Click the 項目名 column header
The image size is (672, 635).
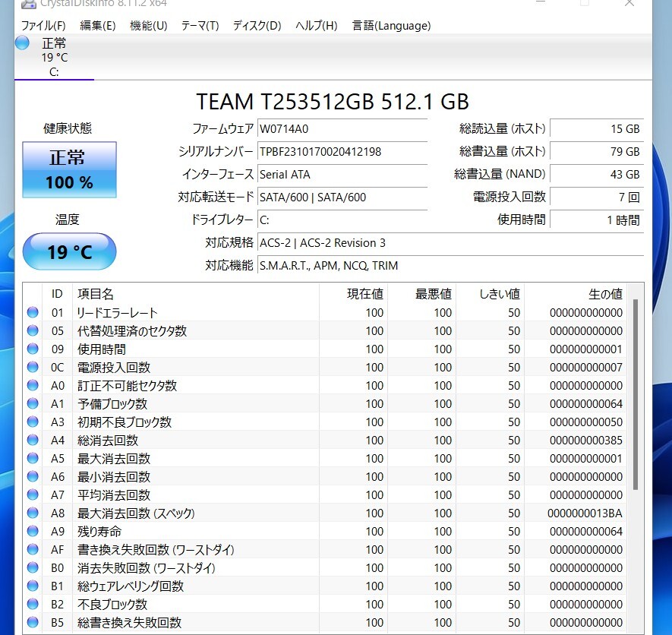click(196, 294)
